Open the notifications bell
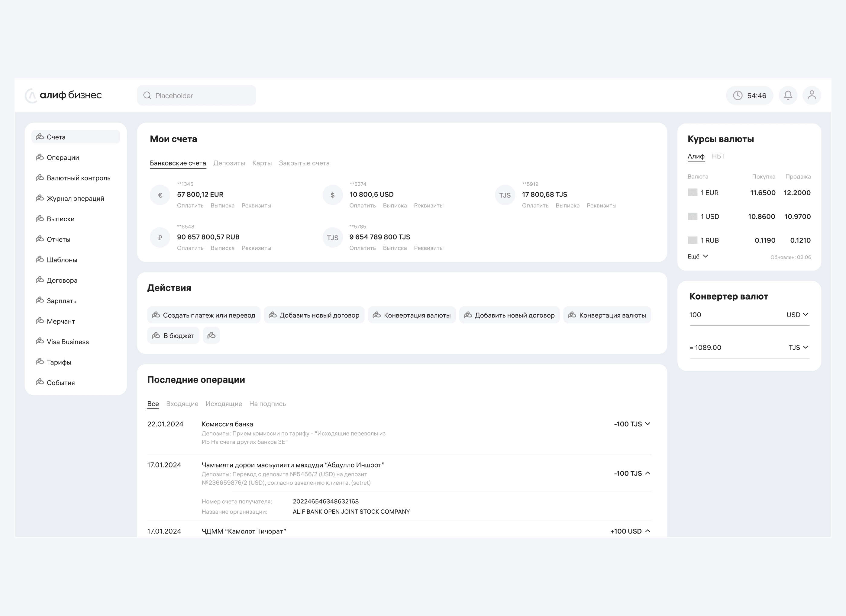The width and height of the screenshot is (846, 616). (x=788, y=95)
